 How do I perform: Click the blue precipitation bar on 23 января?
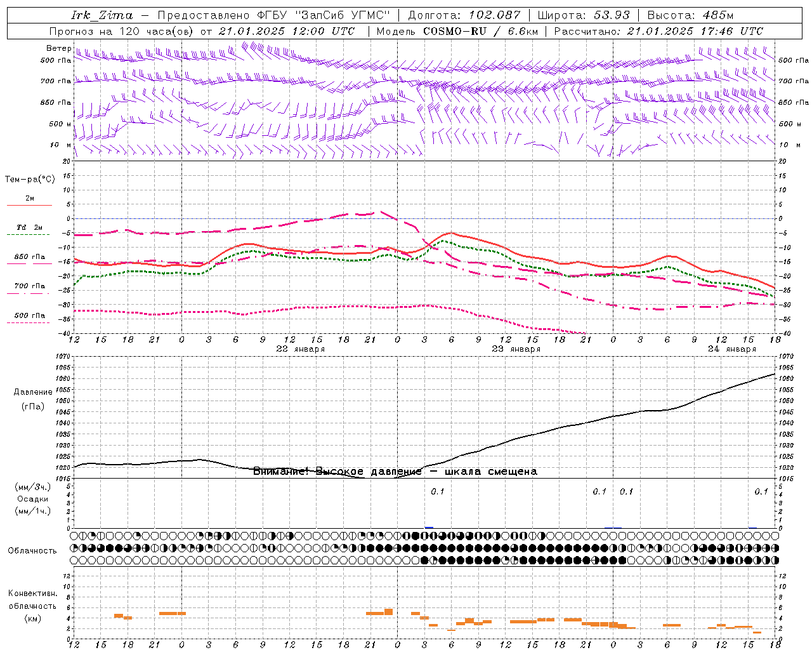click(x=429, y=527)
